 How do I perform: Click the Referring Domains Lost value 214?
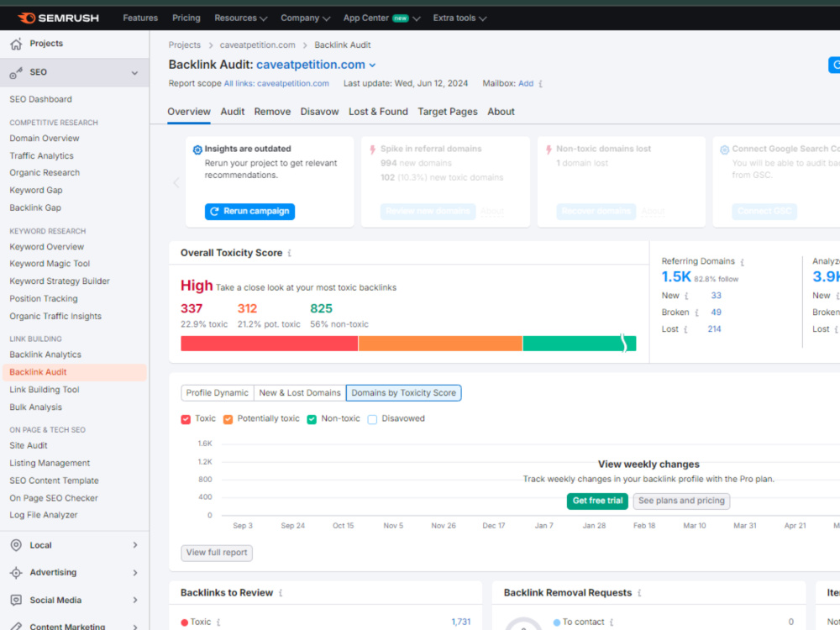pos(714,329)
